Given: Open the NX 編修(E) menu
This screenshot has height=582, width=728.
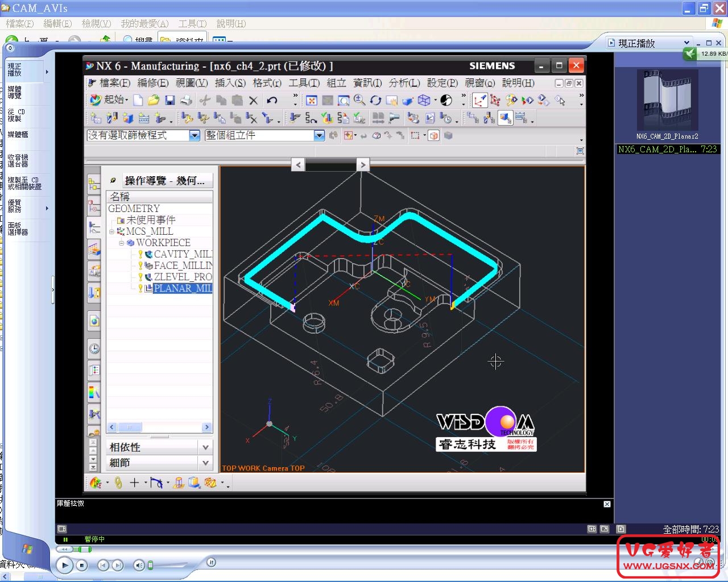Looking at the screenshot, I should click(153, 83).
